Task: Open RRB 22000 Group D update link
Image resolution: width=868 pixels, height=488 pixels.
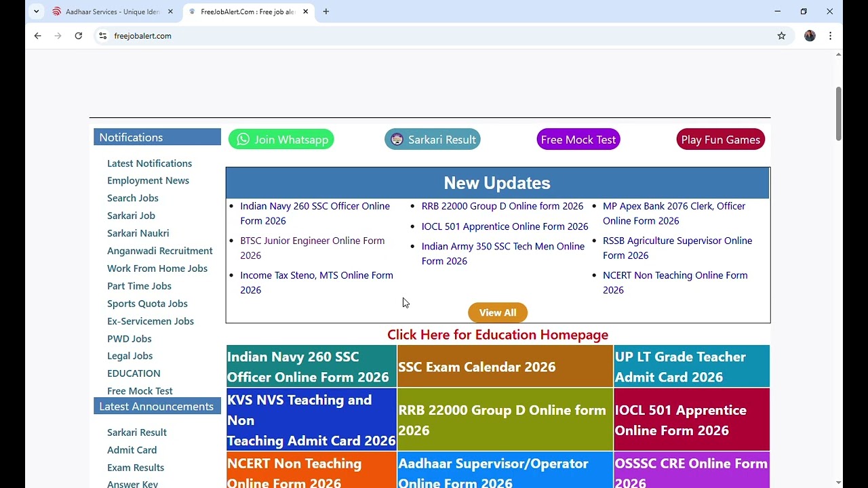Action: (x=502, y=206)
